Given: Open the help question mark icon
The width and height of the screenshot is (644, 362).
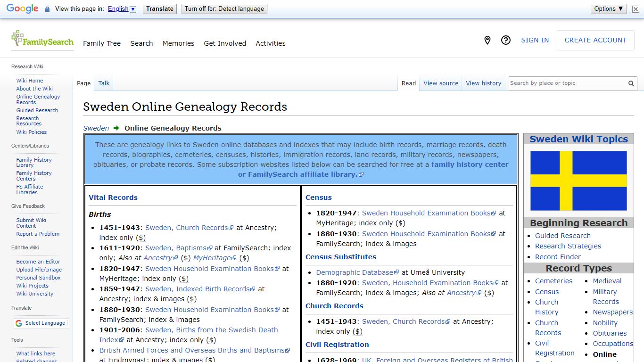Looking at the screenshot, I should 506,41.
